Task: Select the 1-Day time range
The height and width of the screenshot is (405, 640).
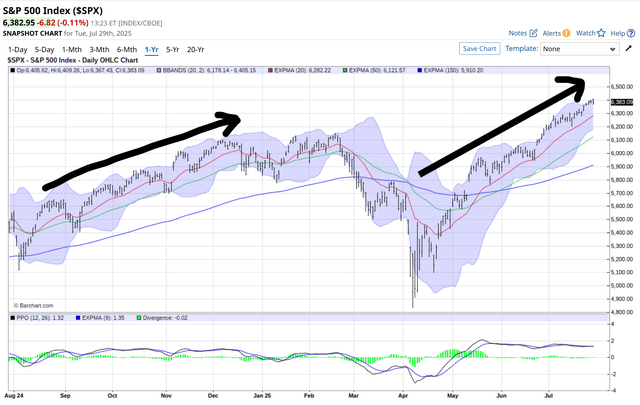Action: [18, 49]
